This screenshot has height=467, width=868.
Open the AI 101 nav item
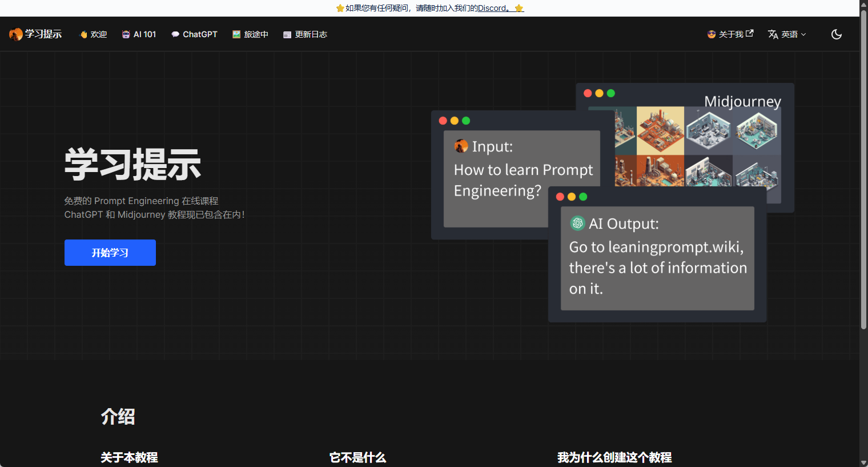[139, 34]
